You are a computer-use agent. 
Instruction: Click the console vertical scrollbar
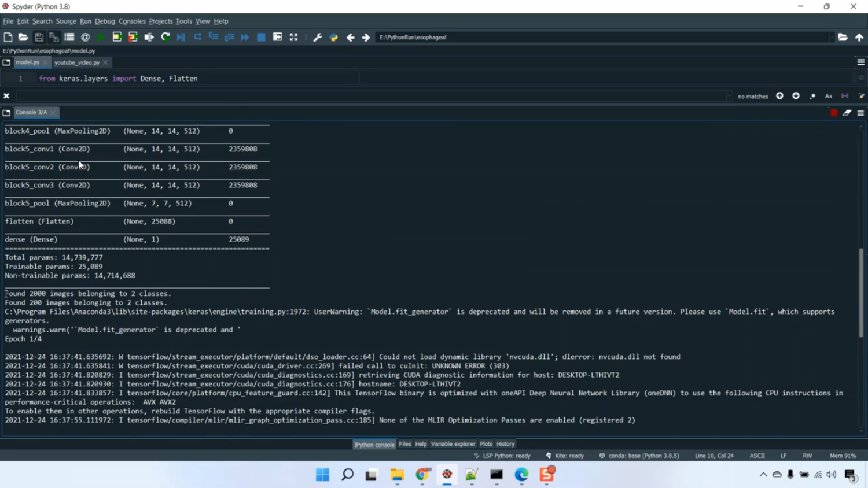point(861,293)
